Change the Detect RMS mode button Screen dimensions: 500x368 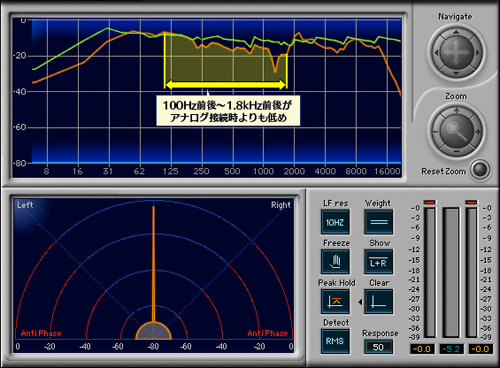[x=335, y=341]
